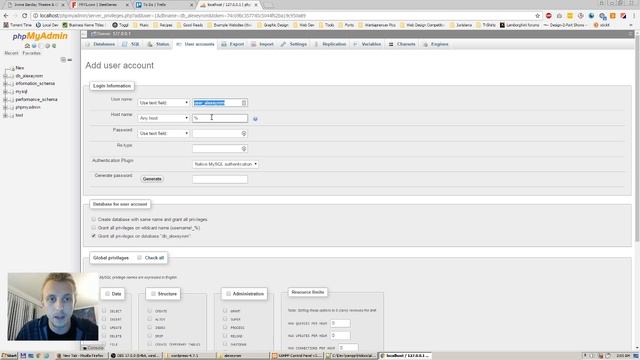Check Grant all privileges on wildcard name
Image resolution: width=640 pixels, height=360 pixels.
[x=93, y=227]
